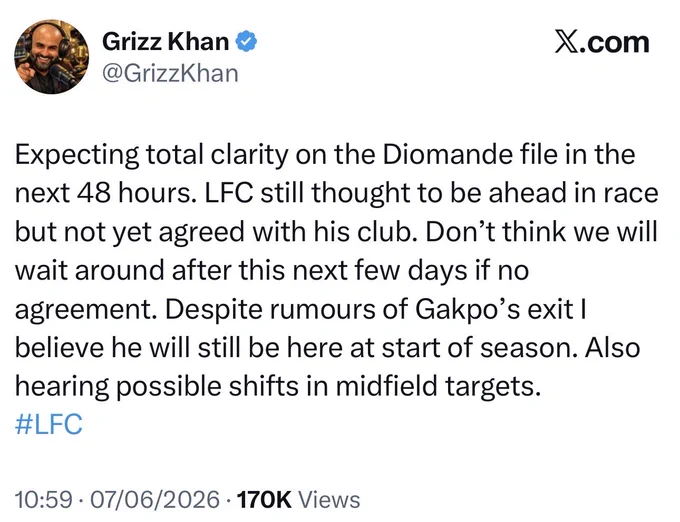Click the phrase 48 hours in the post
The image size is (680, 522).
[134, 192]
